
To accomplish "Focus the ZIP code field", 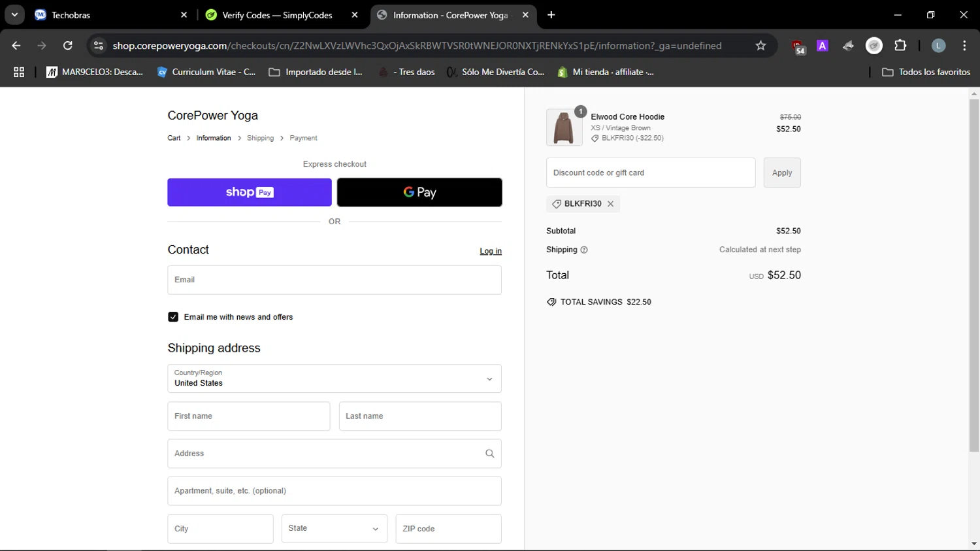I will (x=448, y=529).
